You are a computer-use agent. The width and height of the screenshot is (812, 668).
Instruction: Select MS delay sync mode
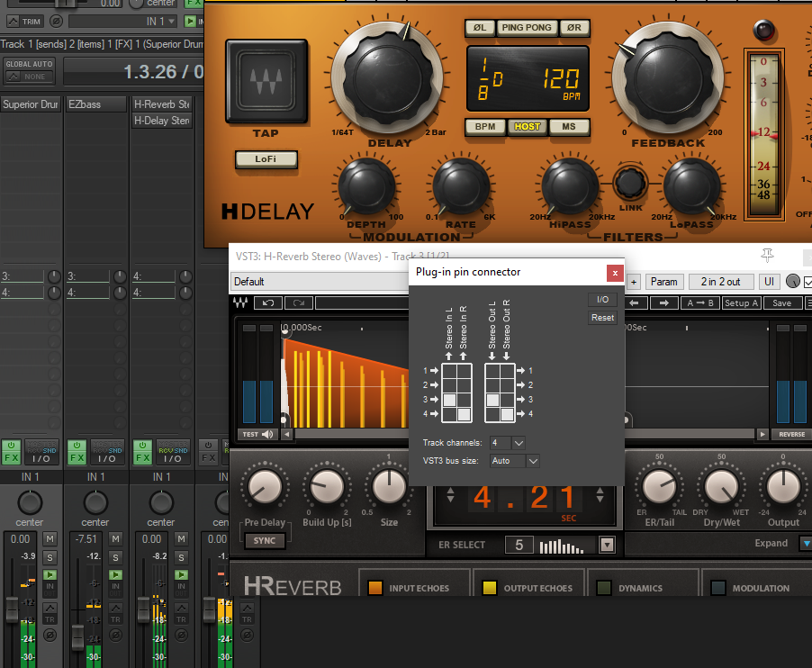569,126
